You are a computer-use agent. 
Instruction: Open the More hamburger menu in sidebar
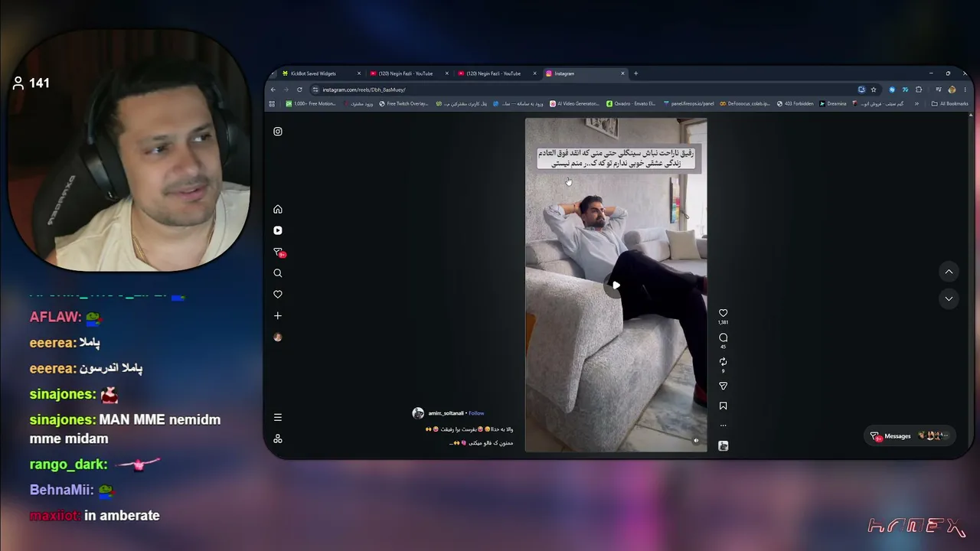(278, 417)
